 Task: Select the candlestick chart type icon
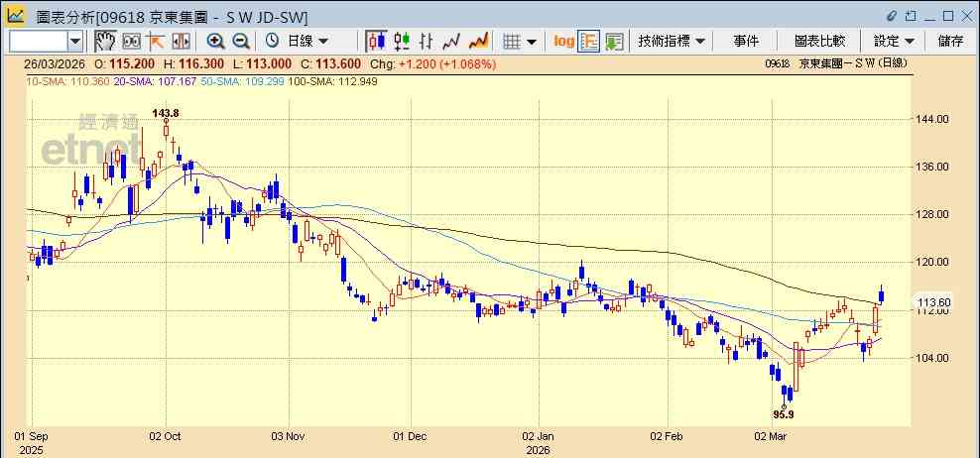376,42
